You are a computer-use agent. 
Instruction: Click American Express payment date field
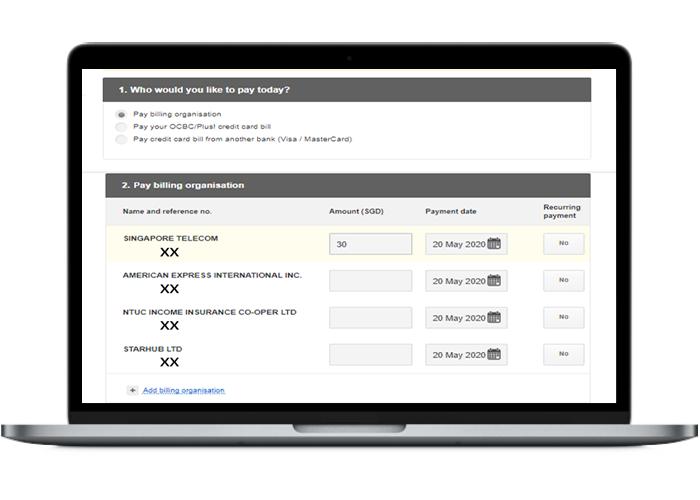[466, 281]
